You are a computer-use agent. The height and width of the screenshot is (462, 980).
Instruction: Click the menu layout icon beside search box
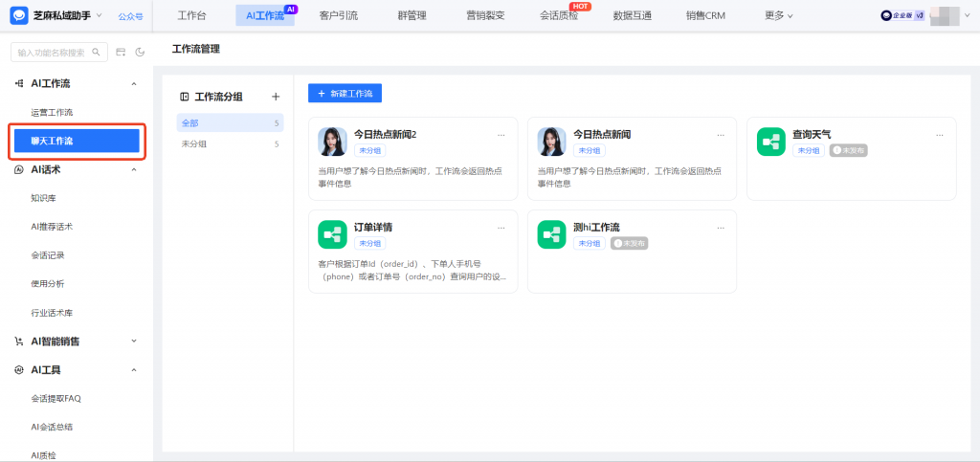tap(122, 52)
